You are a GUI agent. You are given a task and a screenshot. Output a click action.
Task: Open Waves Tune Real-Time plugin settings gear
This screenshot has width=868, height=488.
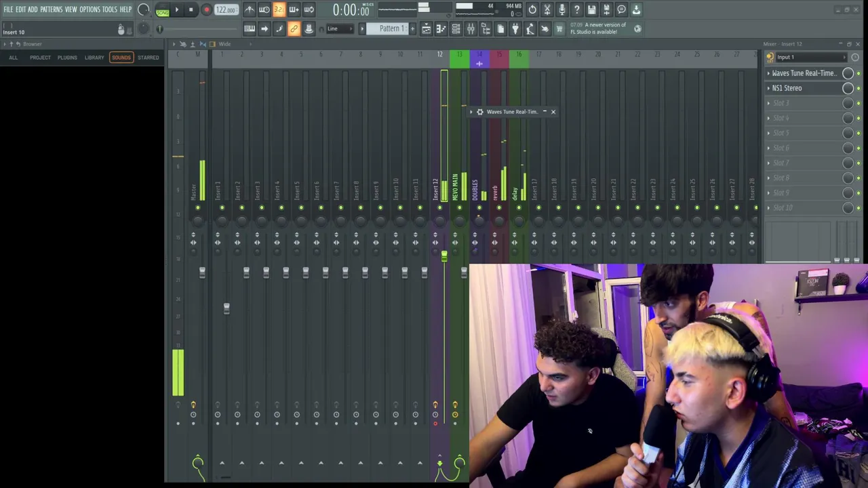click(x=480, y=112)
